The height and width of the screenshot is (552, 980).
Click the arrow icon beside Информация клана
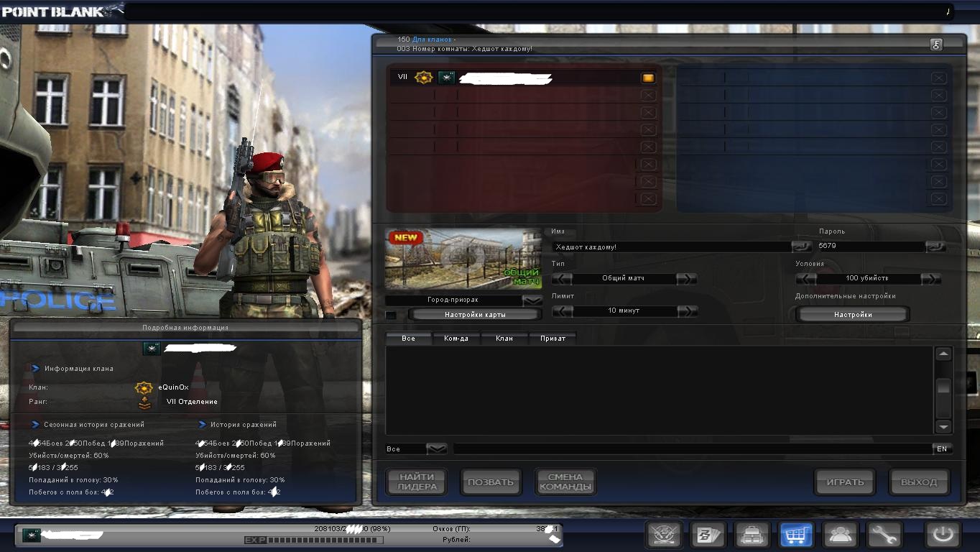tap(35, 369)
